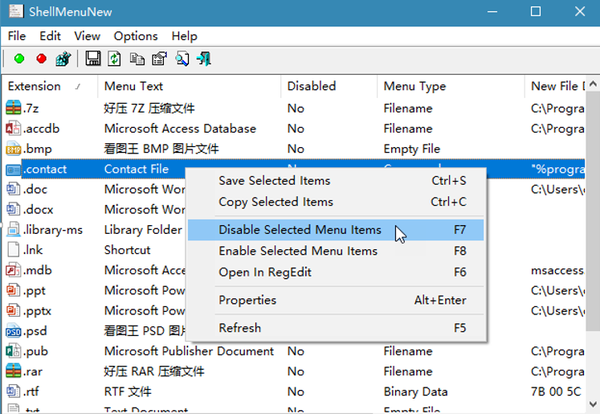Click the Exit door toolbar icon
Viewport: 600px width, 414px height.
(203, 59)
